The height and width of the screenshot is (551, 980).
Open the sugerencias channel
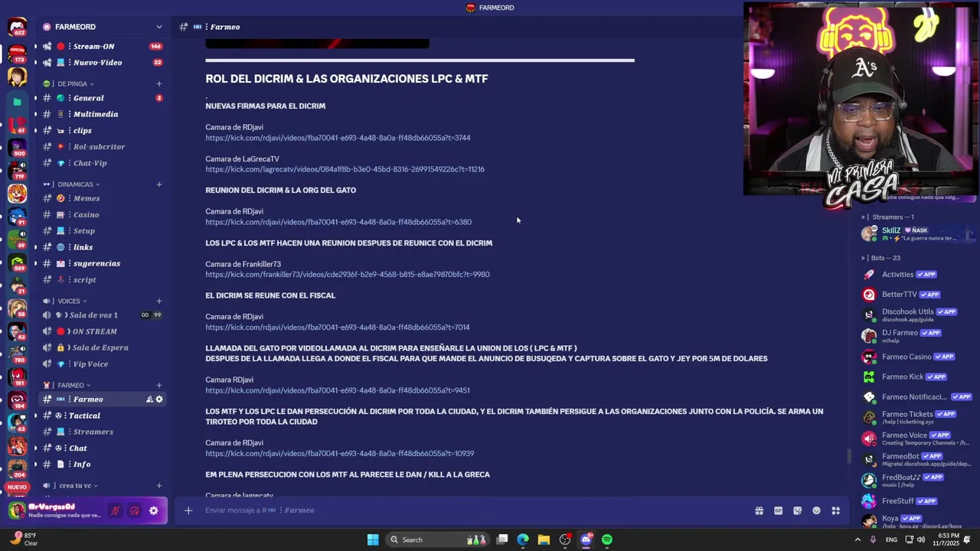point(102,263)
